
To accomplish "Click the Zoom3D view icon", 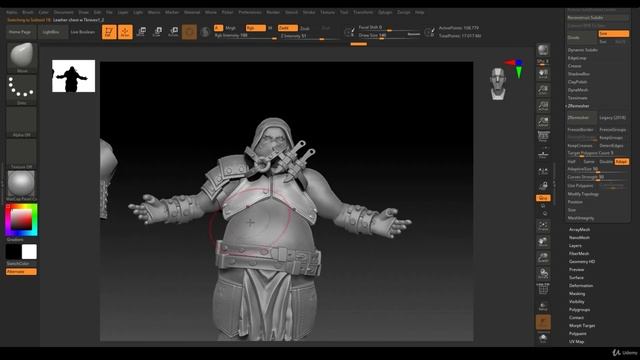I will tap(543, 258).
